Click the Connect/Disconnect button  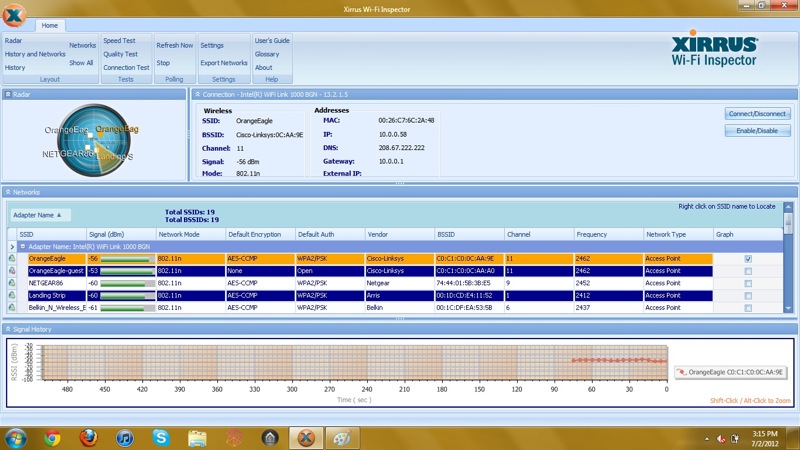758,114
